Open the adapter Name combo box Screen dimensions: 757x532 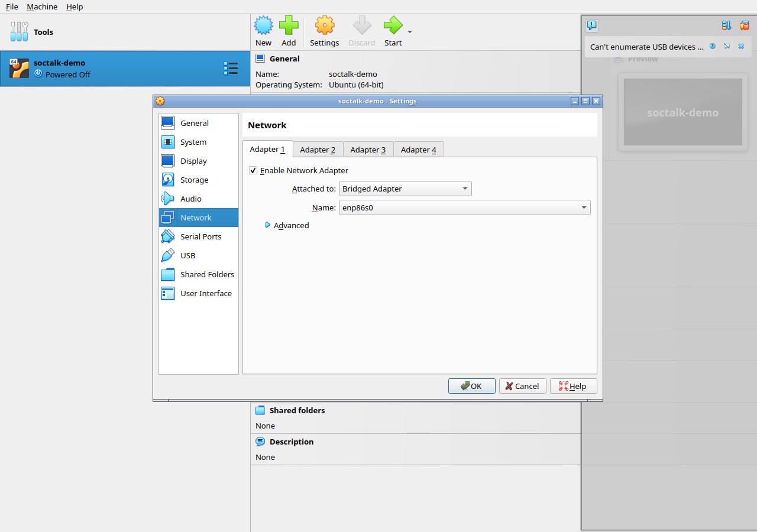(465, 207)
